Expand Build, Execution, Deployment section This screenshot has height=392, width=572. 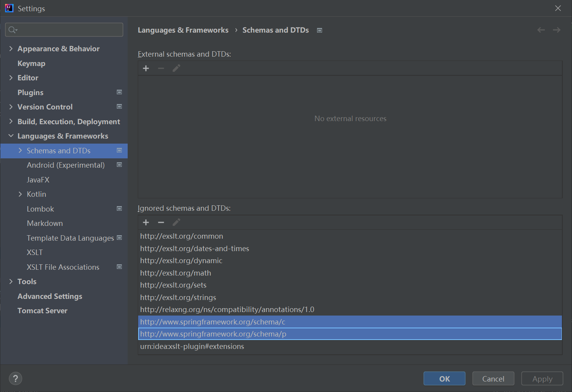(11, 121)
